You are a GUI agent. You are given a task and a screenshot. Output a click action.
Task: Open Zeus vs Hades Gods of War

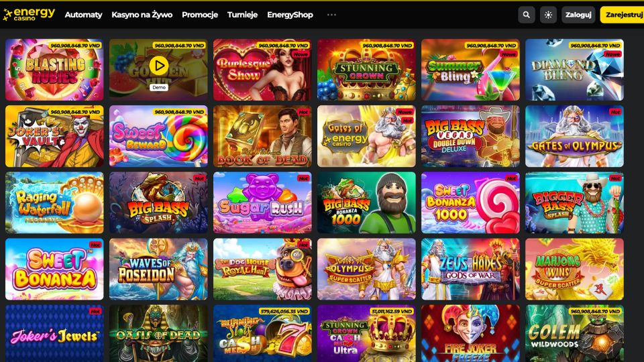tap(470, 269)
